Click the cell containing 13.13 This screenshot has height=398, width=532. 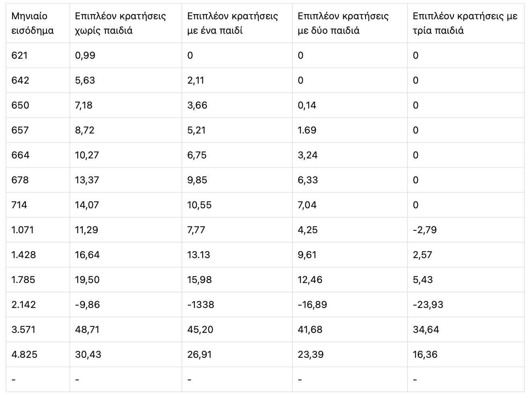pyautogui.click(x=237, y=255)
